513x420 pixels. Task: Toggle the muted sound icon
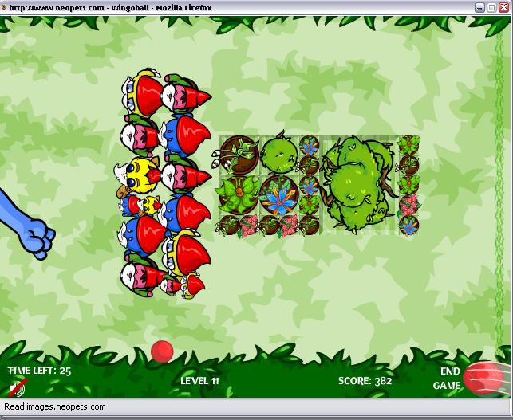pyautogui.click(x=17, y=388)
